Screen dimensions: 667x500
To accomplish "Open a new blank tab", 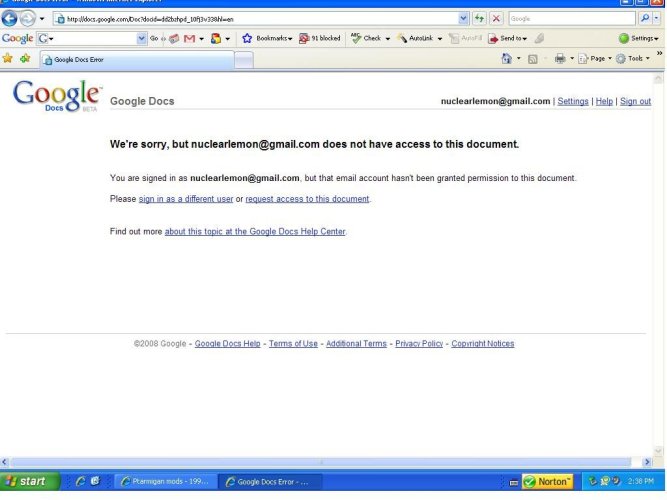I will (244, 60).
